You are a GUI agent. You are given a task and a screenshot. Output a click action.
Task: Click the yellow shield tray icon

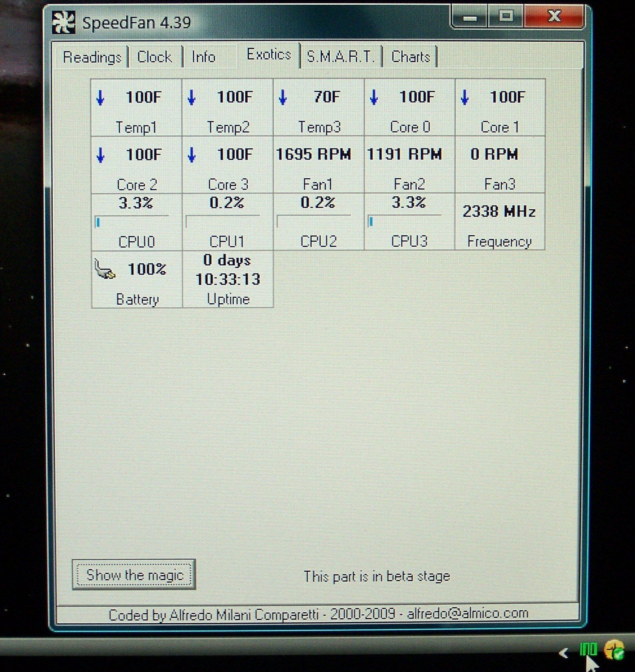pos(614,650)
